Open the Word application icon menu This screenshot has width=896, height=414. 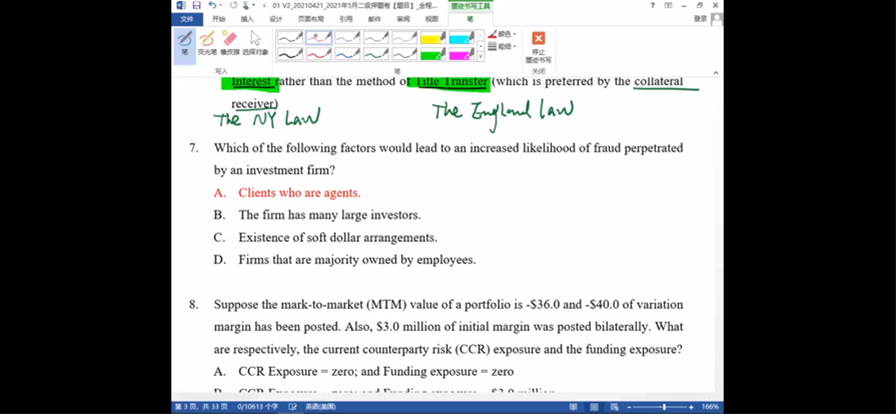181,5
